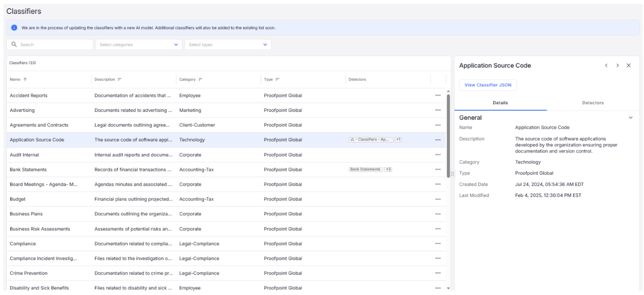
Task: Open the more-options menu for Bank Statements
Action: tap(438, 169)
